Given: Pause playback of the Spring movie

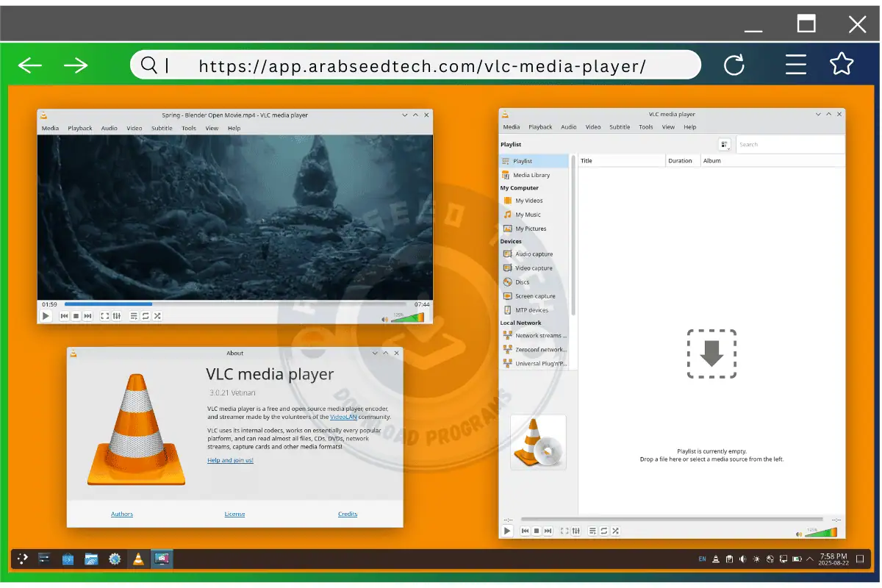Looking at the screenshot, I should pos(46,315).
